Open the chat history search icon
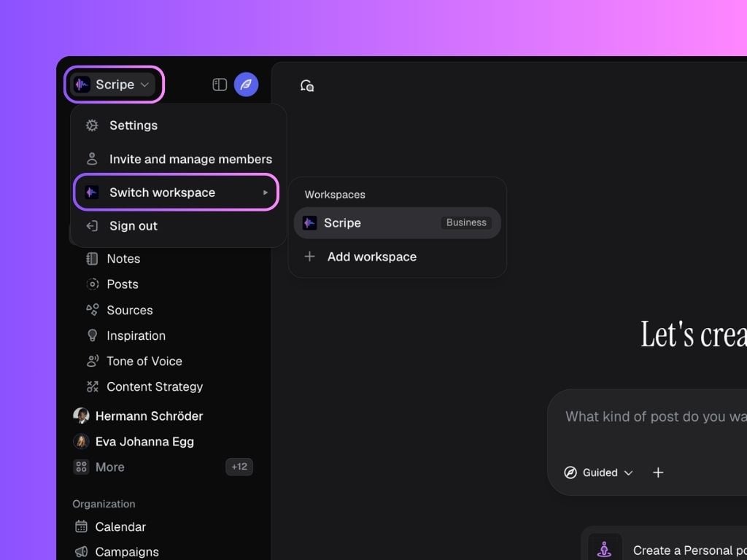The image size is (747, 560). coord(307,86)
